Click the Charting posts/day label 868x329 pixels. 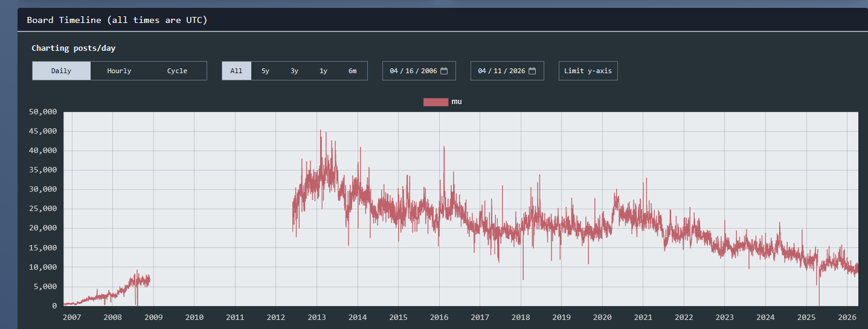pyautogui.click(x=74, y=48)
